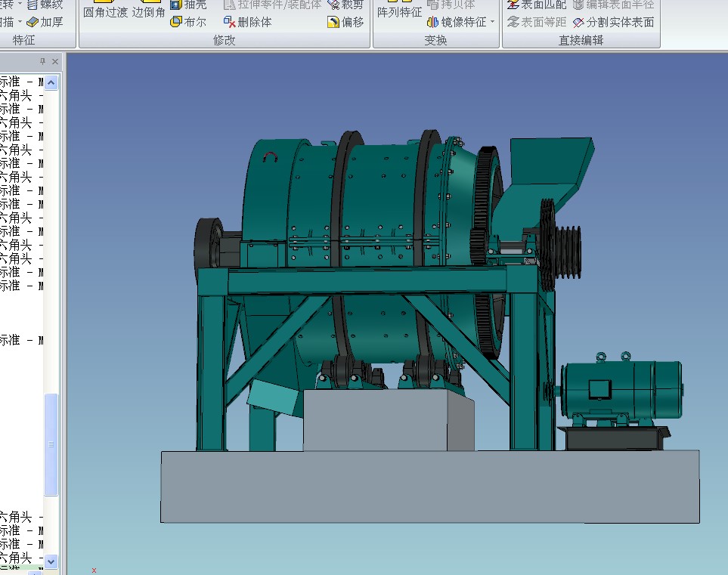Close the left tree panel
Image resolution: width=728 pixels, height=575 pixels.
click(x=55, y=61)
